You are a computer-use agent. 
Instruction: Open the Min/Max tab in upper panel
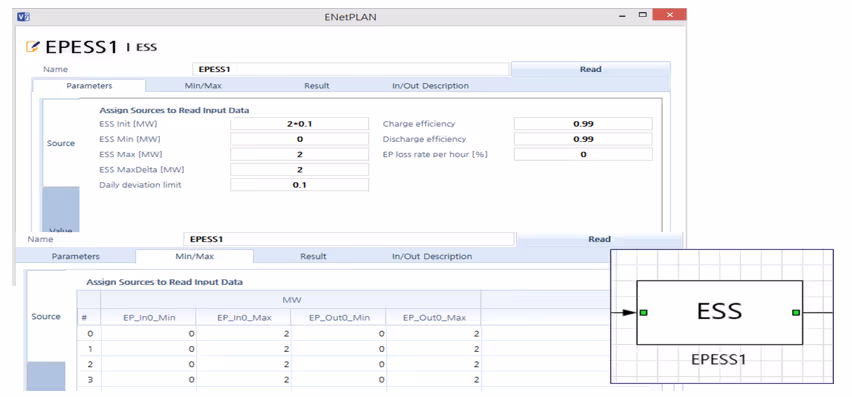pyautogui.click(x=203, y=86)
